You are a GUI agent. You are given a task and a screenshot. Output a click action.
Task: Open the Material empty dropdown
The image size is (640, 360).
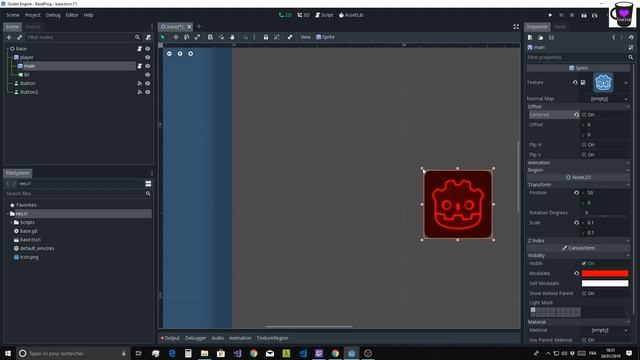click(605, 330)
